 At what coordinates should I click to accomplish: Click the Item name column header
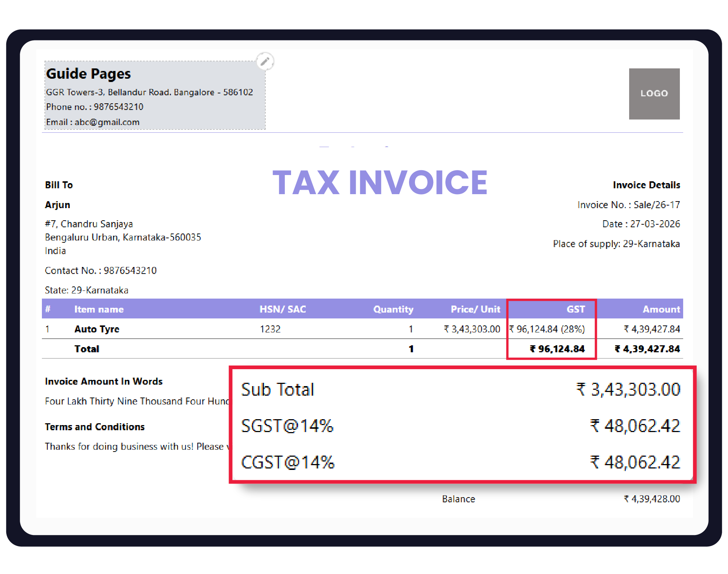point(99,309)
